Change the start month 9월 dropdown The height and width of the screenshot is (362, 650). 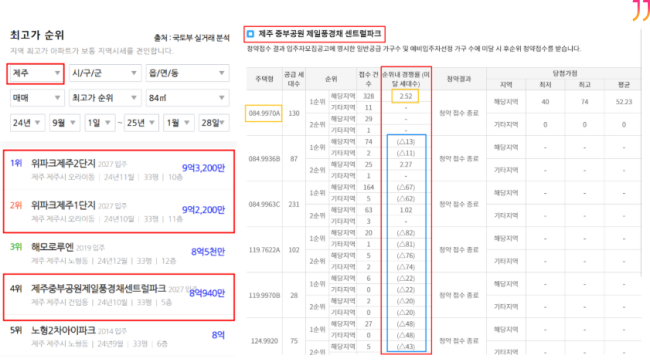coord(65,123)
